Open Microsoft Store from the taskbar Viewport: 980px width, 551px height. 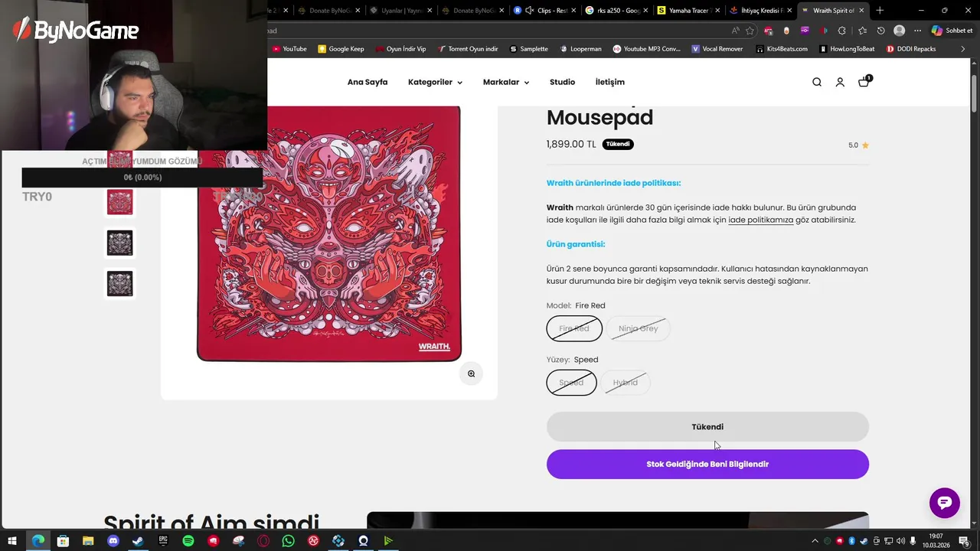(x=63, y=541)
